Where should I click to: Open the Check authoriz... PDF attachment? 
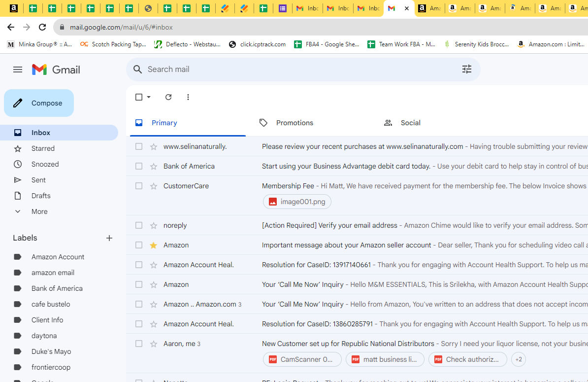point(468,359)
